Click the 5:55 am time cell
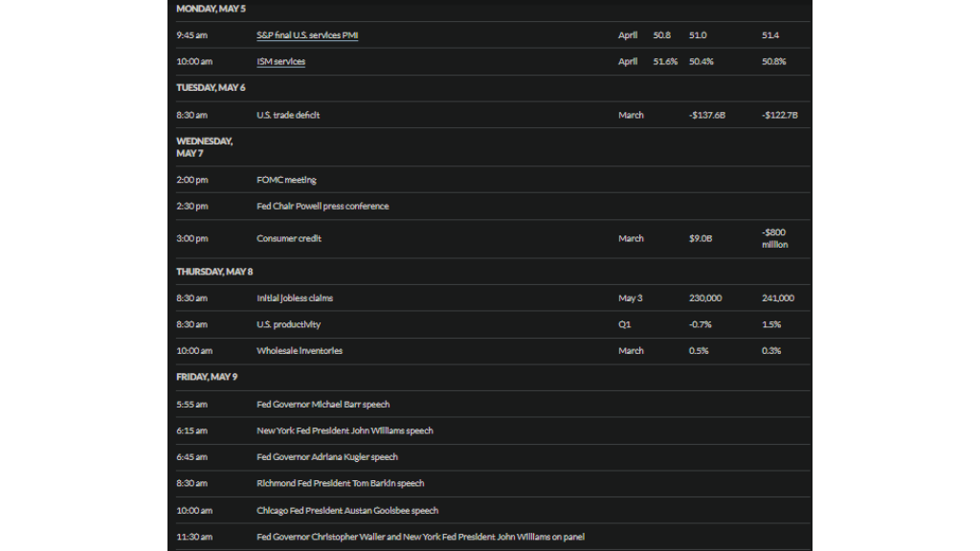 (191, 405)
